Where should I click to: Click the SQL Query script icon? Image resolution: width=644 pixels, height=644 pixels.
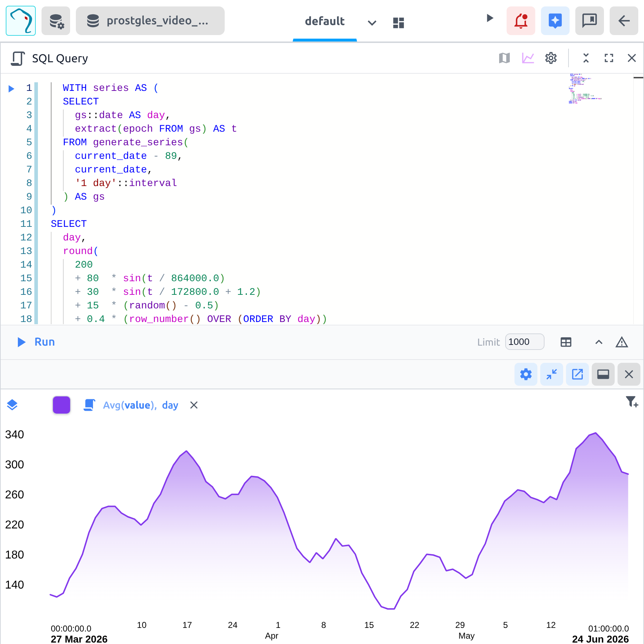[x=18, y=58]
